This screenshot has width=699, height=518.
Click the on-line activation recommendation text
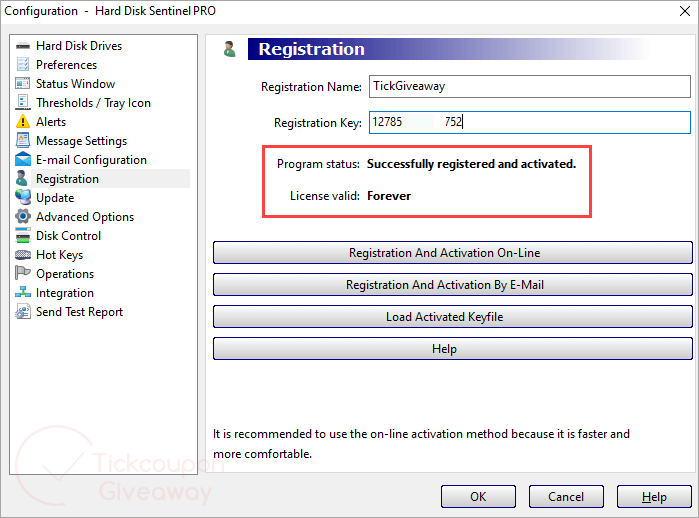click(421, 444)
